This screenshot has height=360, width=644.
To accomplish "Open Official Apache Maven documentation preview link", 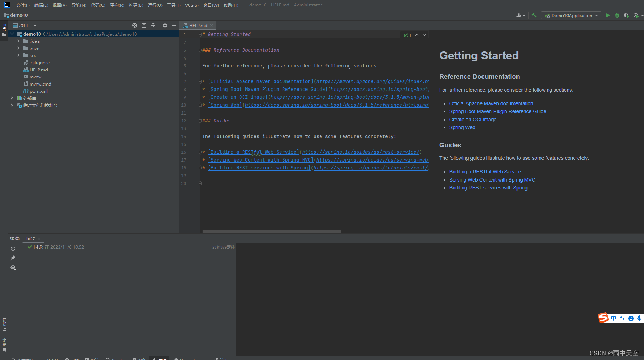I will pyautogui.click(x=491, y=103).
